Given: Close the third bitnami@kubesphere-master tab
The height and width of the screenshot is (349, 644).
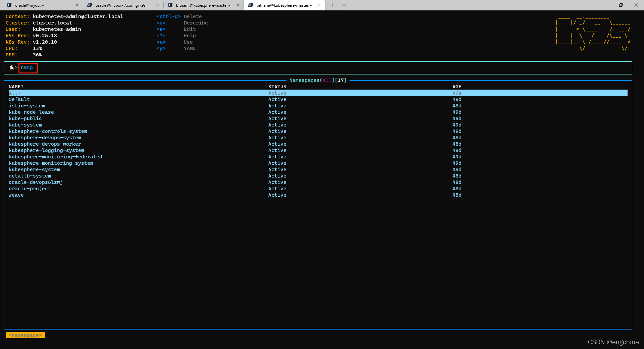Looking at the screenshot, I should [x=238, y=5].
